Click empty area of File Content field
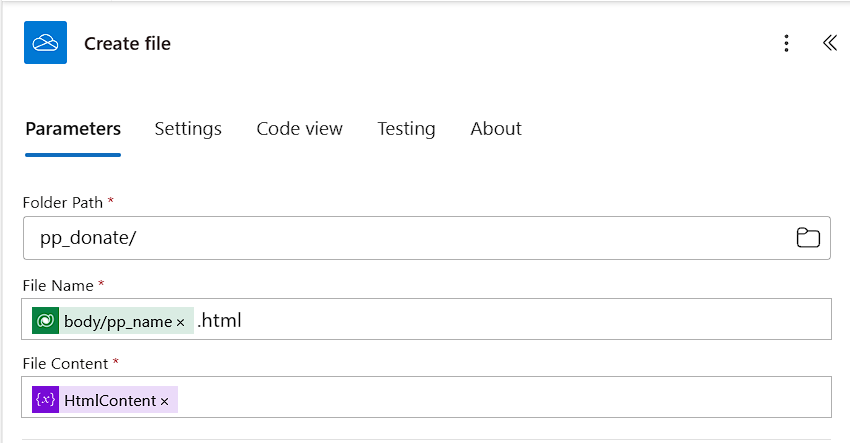 pyautogui.click(x=500, y=400)
